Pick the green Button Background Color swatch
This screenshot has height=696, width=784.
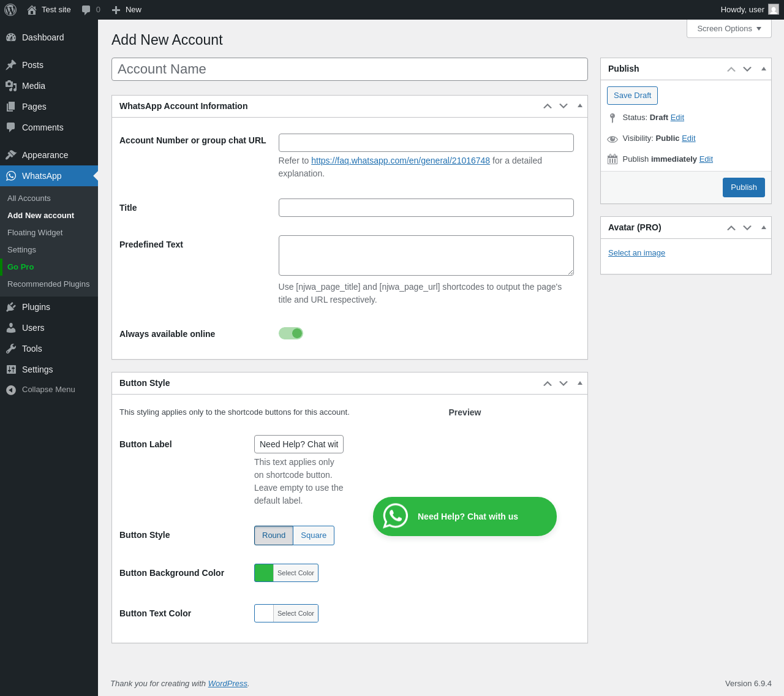coord(264,573)
